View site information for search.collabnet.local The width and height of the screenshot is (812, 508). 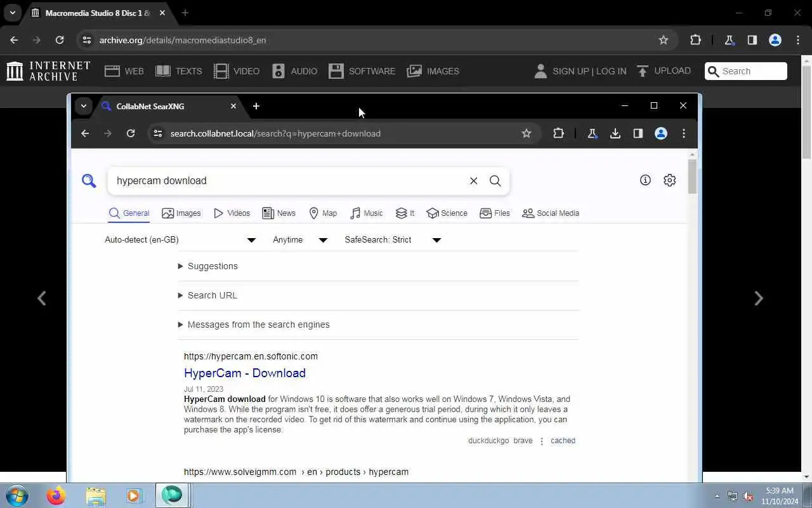[x=159, y=133]
